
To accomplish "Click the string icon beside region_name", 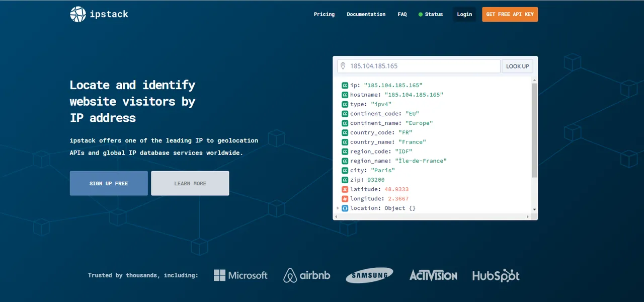I will click(345, 161).
